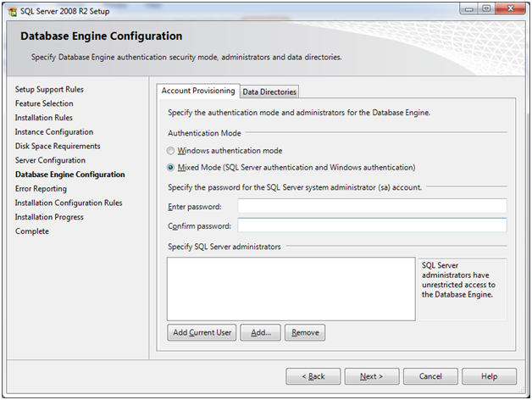The image size is (532, 400).
Task: Maximize the setup window
Action: [484, 8]
